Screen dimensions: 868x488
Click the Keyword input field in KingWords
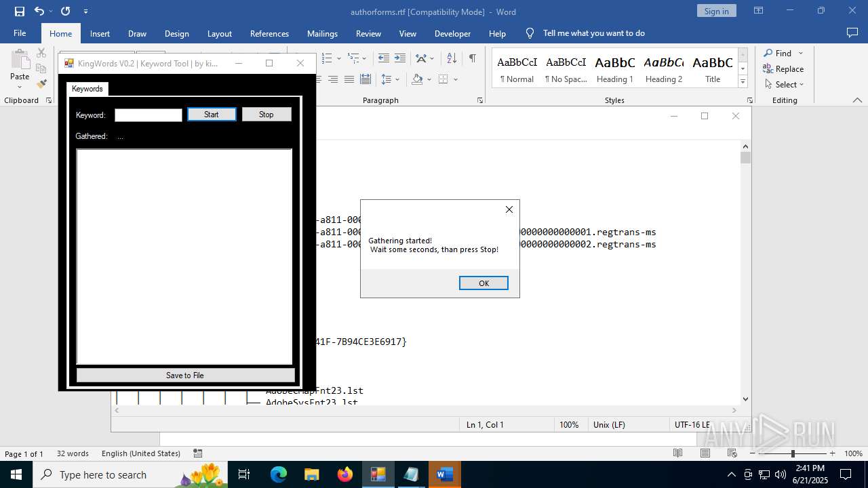149,115
